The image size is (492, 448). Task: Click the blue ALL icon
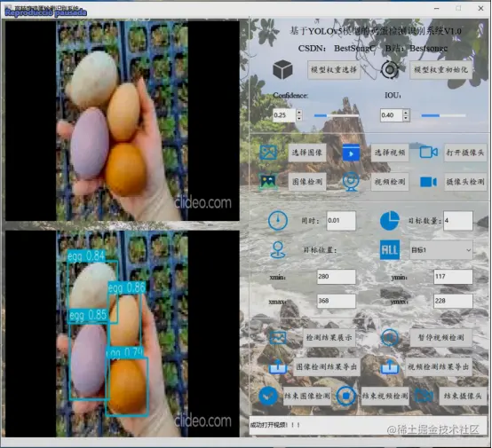(390, 250)
